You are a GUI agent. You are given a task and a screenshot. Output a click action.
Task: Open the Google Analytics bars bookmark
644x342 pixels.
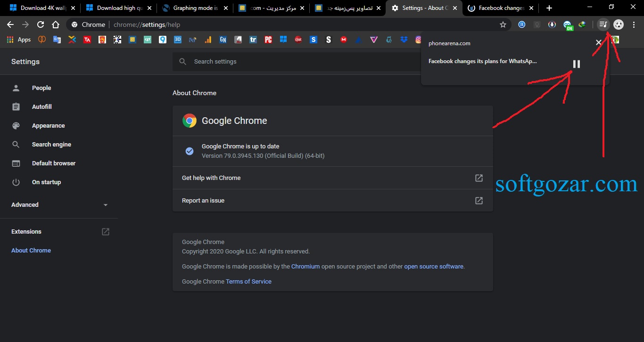coord(208,40)
